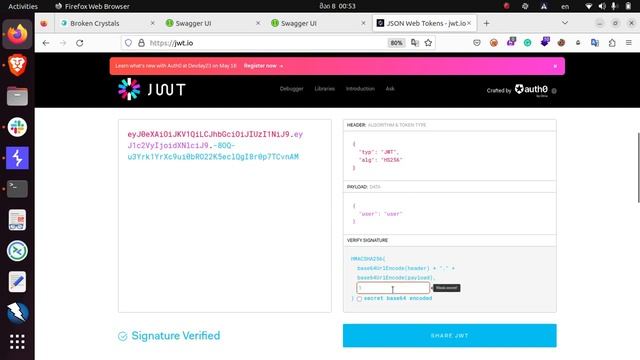
Task: Switch to the Broken Crystals tab
Action: 106,23
